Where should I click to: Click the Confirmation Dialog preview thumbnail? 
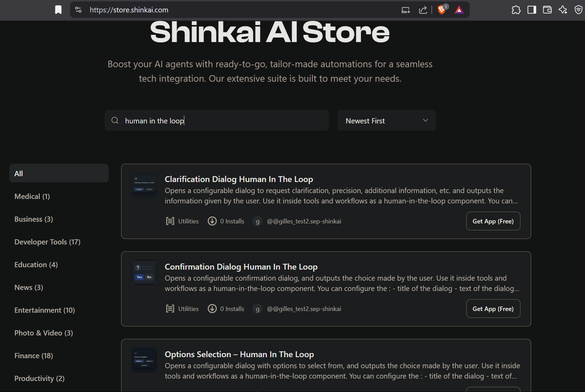144,272
